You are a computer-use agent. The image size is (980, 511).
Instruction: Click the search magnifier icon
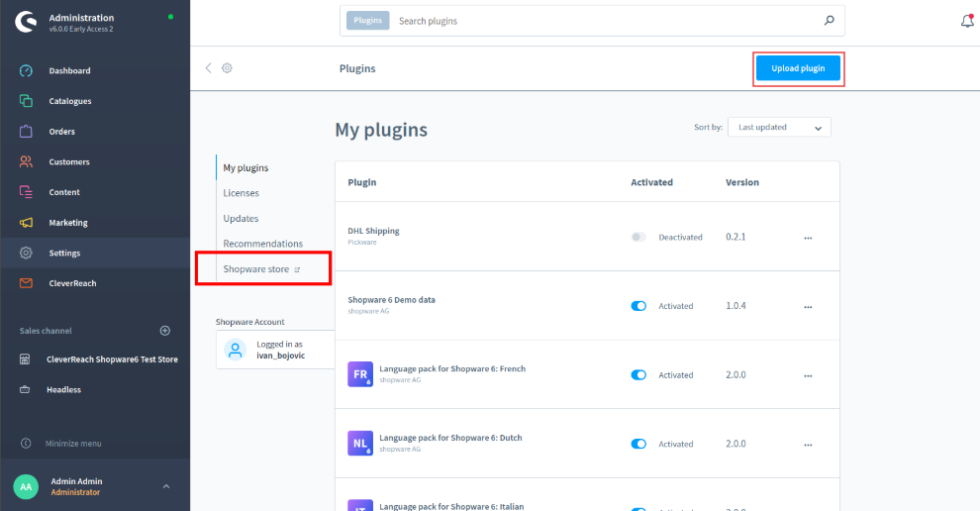point(829,21)
